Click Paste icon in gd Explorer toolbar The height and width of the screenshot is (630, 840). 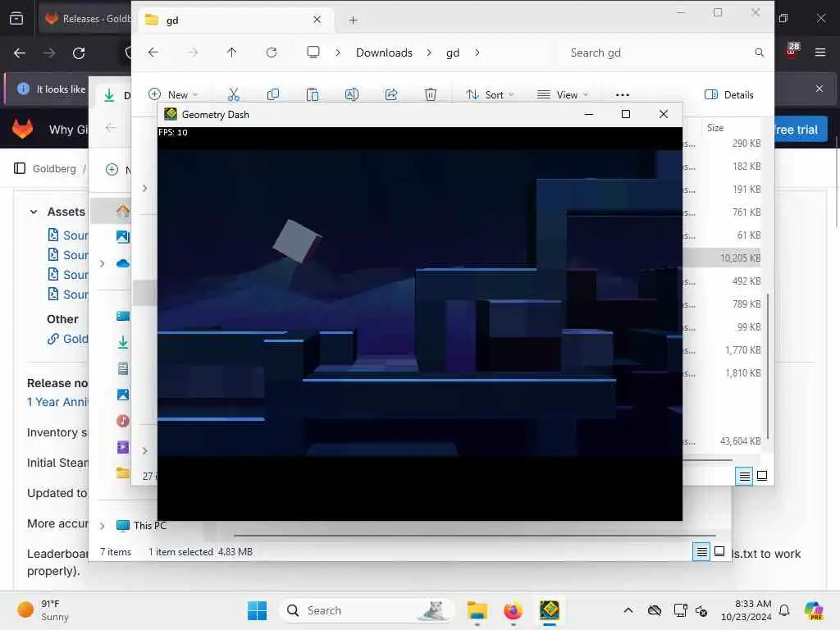(x=313, y=95)
